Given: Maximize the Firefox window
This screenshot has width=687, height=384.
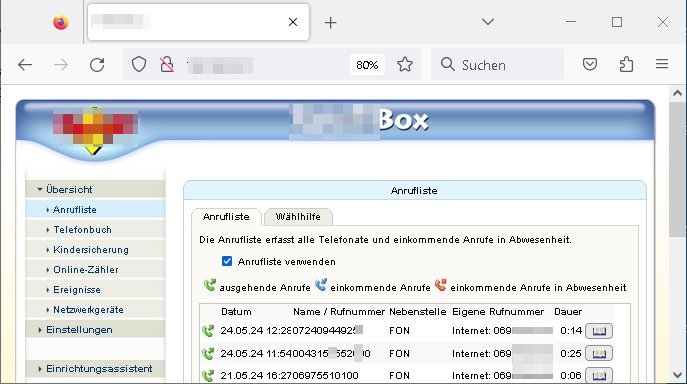Looking at the screenshot, I should (617, 22).
